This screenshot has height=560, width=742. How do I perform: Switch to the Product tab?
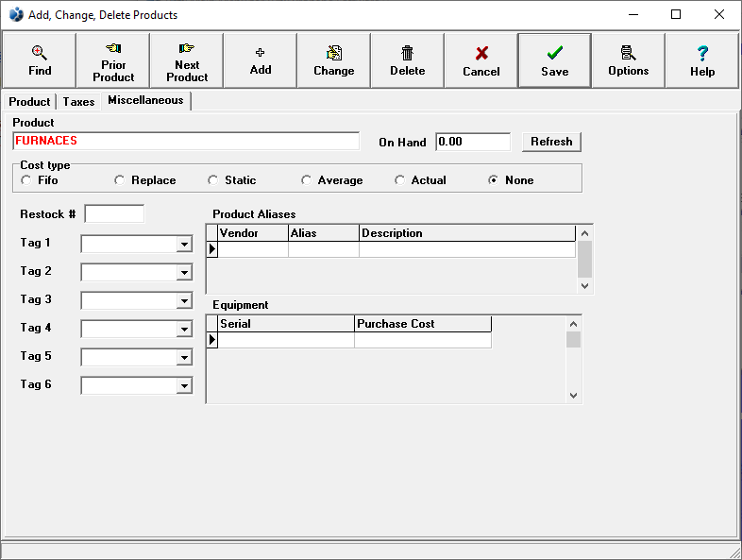tap(29, 102)
